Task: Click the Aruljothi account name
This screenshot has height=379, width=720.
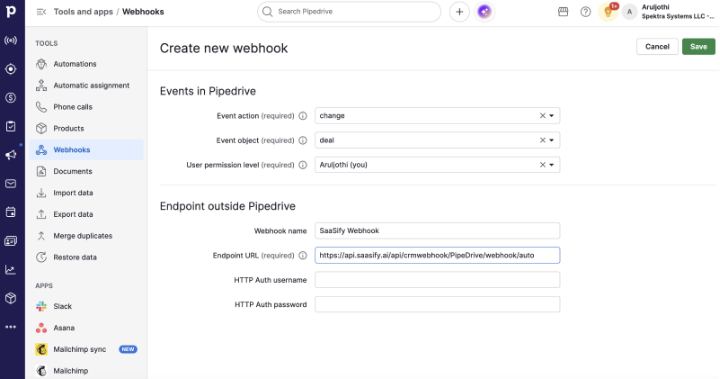Action: [x=655, y=7]
